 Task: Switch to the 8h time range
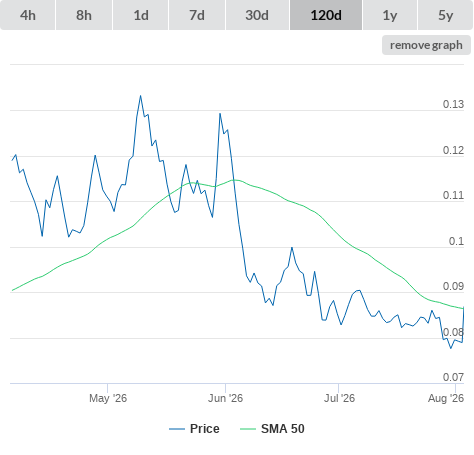click(84, 15)
